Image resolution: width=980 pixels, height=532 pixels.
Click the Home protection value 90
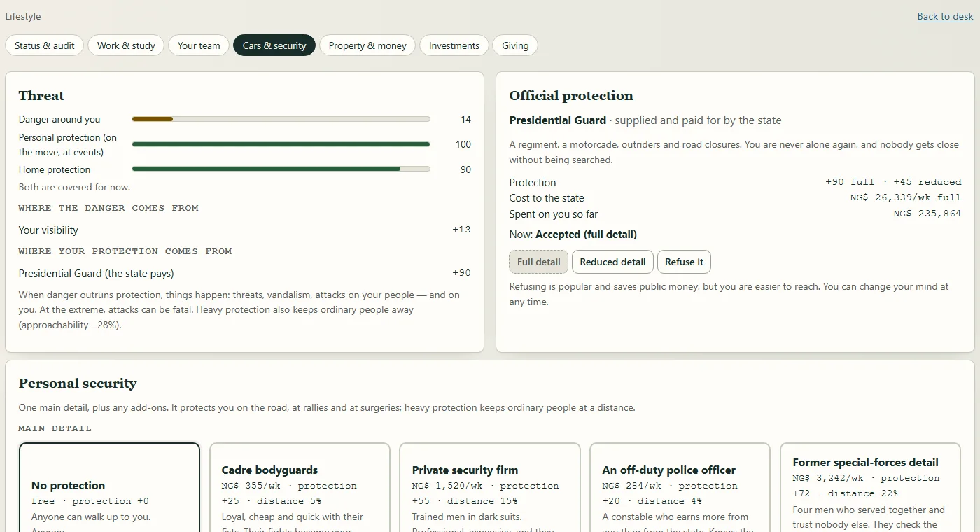click(x=465, y=169)
